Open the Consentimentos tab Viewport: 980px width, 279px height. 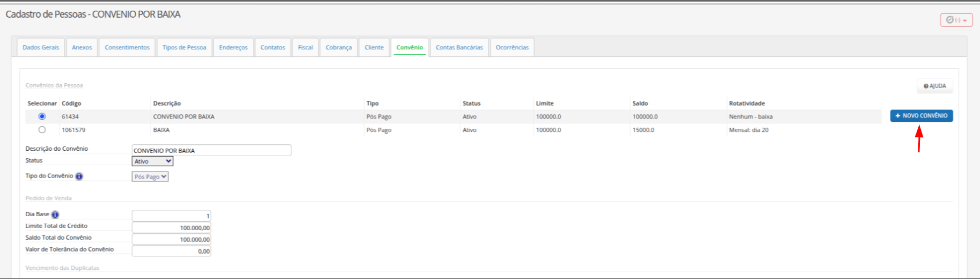(x=127, y=47)
